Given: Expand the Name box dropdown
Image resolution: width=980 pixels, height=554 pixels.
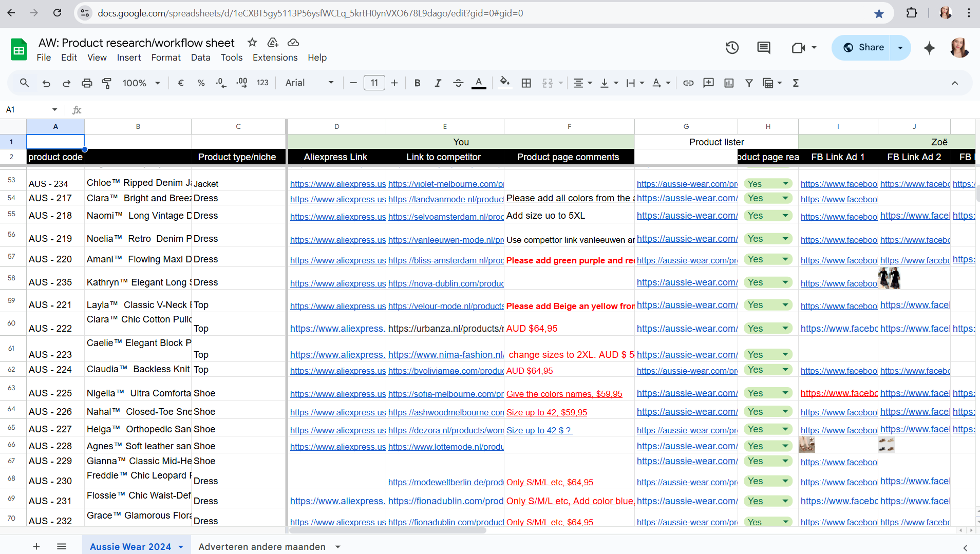Looking at the screenshot, I should [54, 110].
